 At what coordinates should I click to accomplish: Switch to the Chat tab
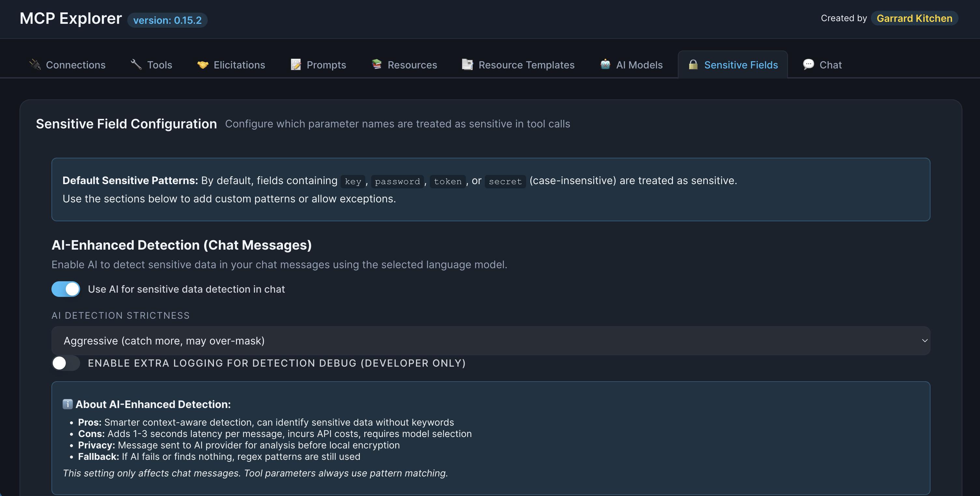tap(830, 65)
